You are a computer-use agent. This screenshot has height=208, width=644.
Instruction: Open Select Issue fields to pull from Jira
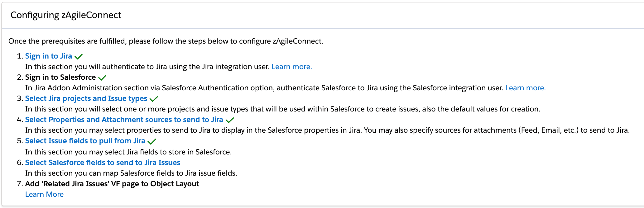[x=85, y=141]
